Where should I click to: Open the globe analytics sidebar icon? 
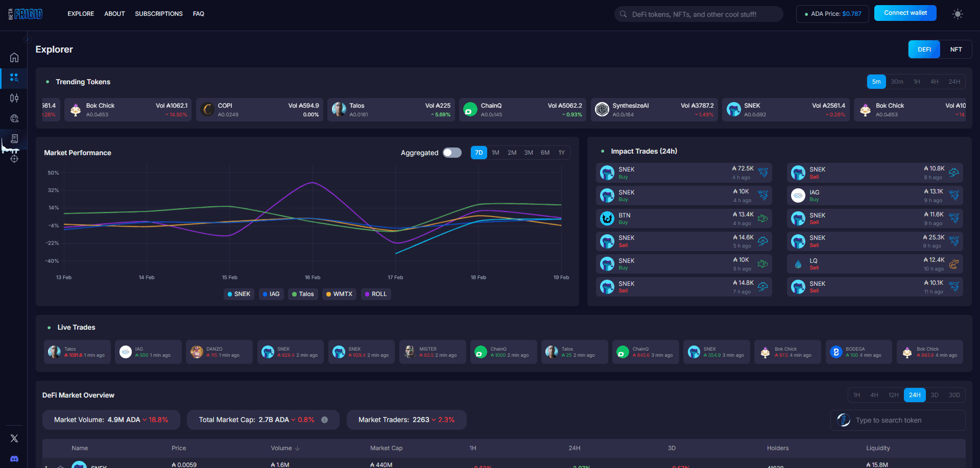tap(14, 118)
